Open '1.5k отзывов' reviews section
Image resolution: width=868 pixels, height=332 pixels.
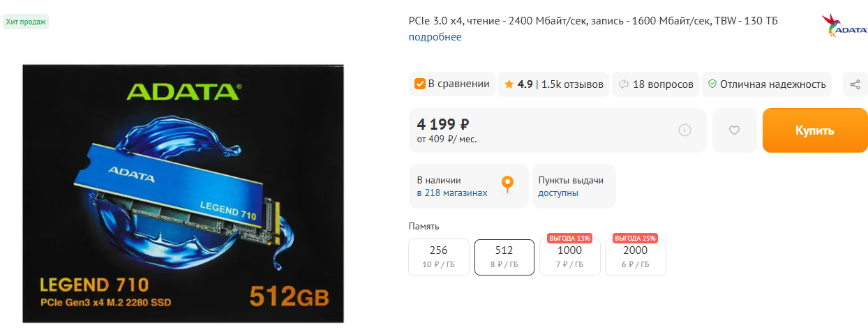point(572,84)
